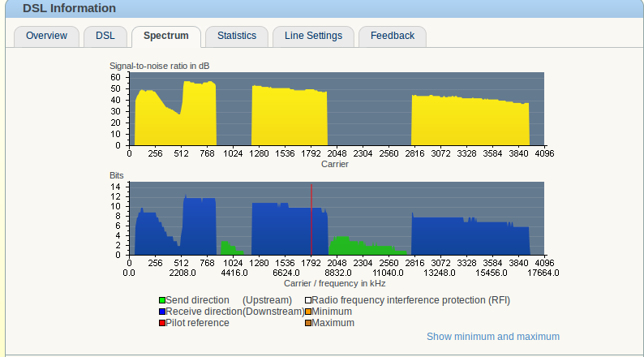Click the white RFI protection legend swatch
The image size is (644, 357).
308,300
